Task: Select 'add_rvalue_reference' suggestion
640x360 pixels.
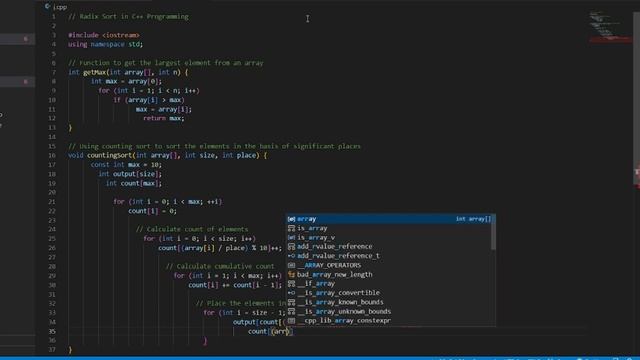Action: [391, 247]
